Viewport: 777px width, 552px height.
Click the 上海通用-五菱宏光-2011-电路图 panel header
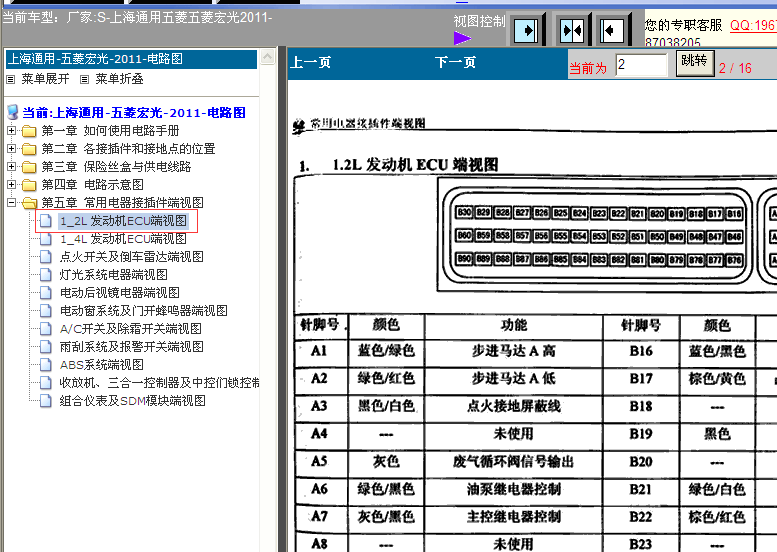[x=131, y=59]
